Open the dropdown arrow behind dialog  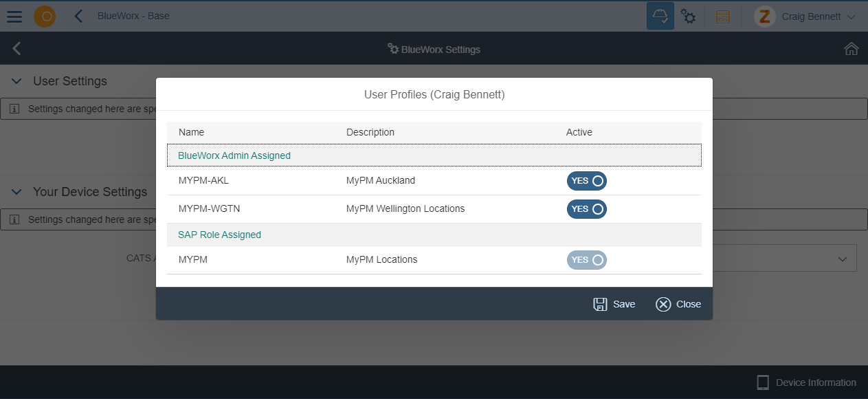(x=843, y=259)
